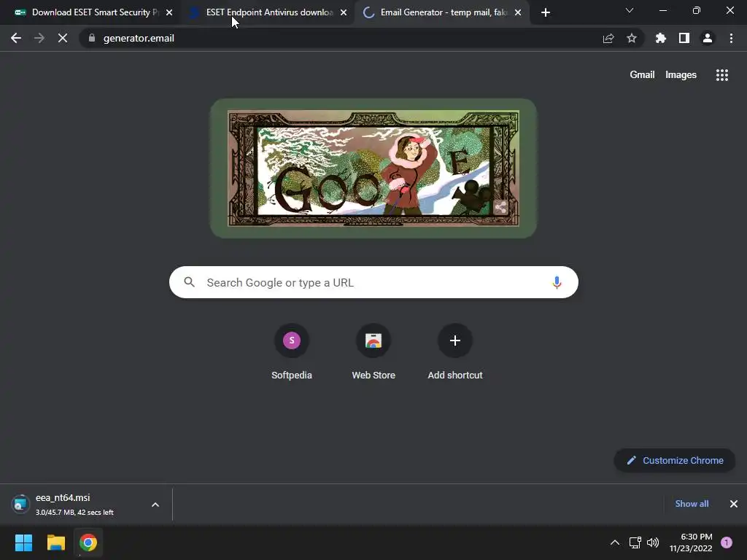This screenshot has height=560, width=747.
Task: Open the Chrome profile avatar
Action: [x=708, y=38]
